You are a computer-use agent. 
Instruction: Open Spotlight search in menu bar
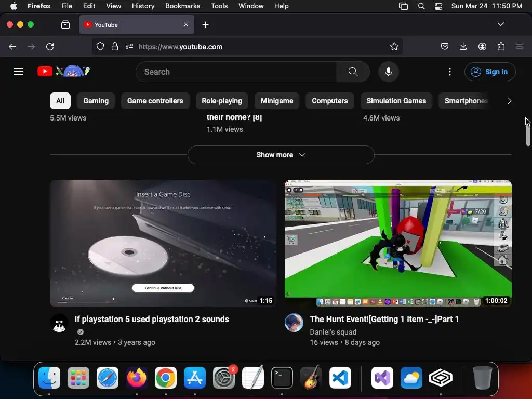pos(421,6)
